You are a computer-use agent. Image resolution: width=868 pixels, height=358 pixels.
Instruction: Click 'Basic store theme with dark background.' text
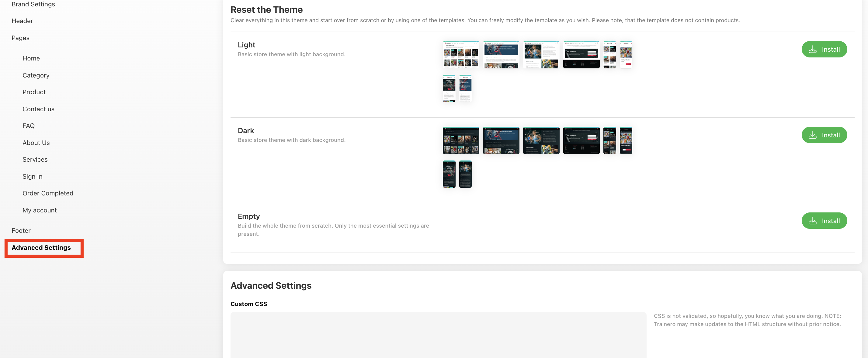coord(291,140)
